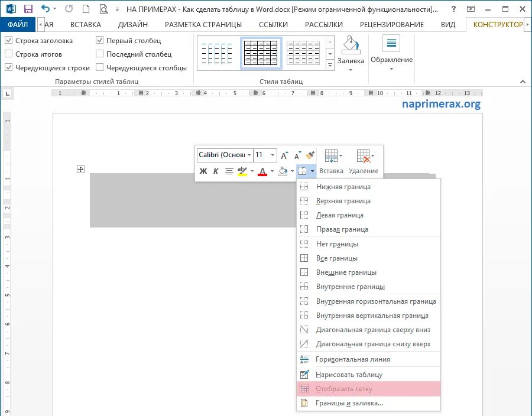This screenshot has width=532, height=416.
Task: Toggle Чередующиеся строки checkbox
Action: [x=9, y=67]
